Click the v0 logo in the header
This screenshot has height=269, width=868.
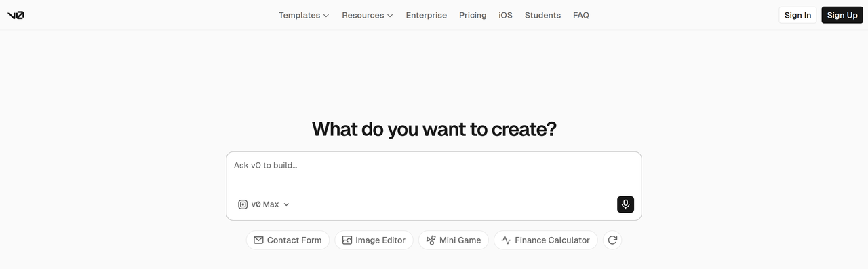(x=16, y=15)
